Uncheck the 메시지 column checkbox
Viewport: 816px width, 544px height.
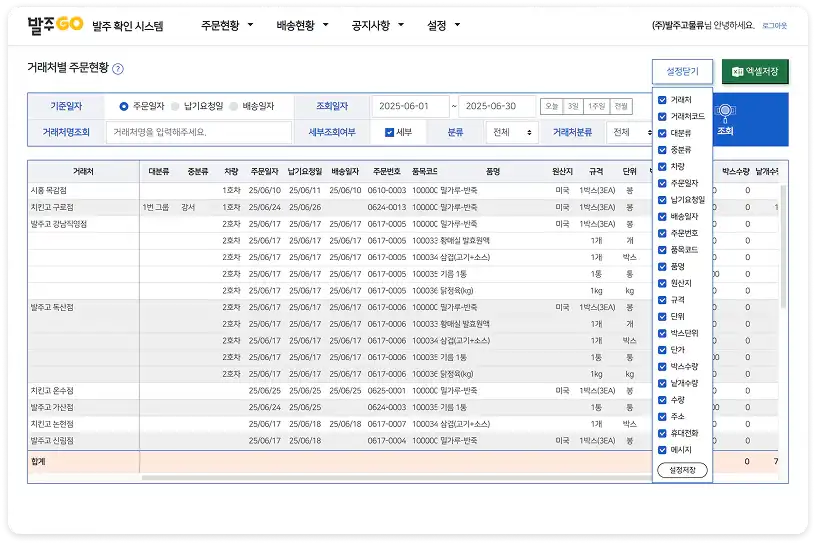coord(662,450)
